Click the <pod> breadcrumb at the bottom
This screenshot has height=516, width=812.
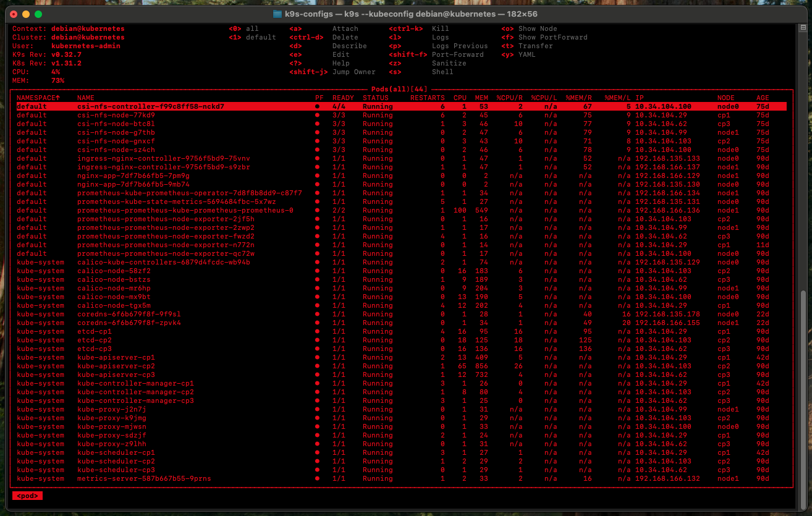(27, 496)
